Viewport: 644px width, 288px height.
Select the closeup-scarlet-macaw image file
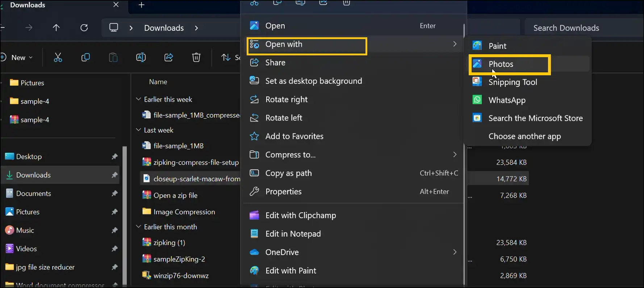point(190,179)
